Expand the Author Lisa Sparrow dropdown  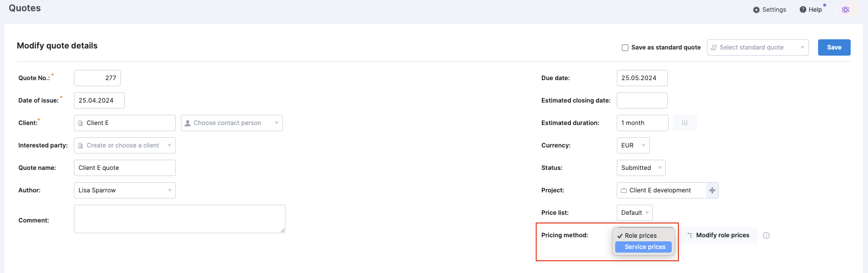coord(125,190)
